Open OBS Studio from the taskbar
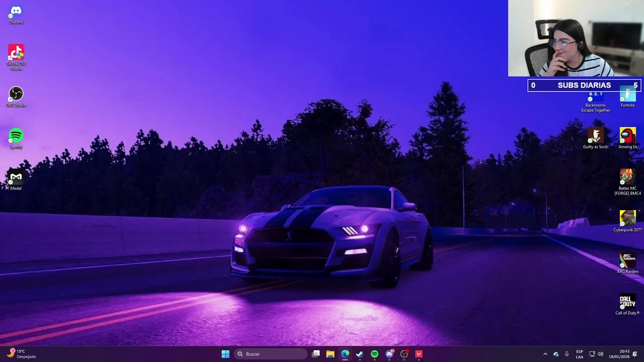644x362 pixels. pos(404,354)
